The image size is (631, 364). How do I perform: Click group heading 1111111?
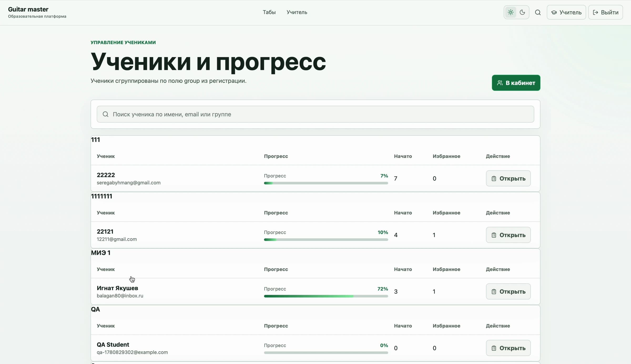click(x=101, y=196)
